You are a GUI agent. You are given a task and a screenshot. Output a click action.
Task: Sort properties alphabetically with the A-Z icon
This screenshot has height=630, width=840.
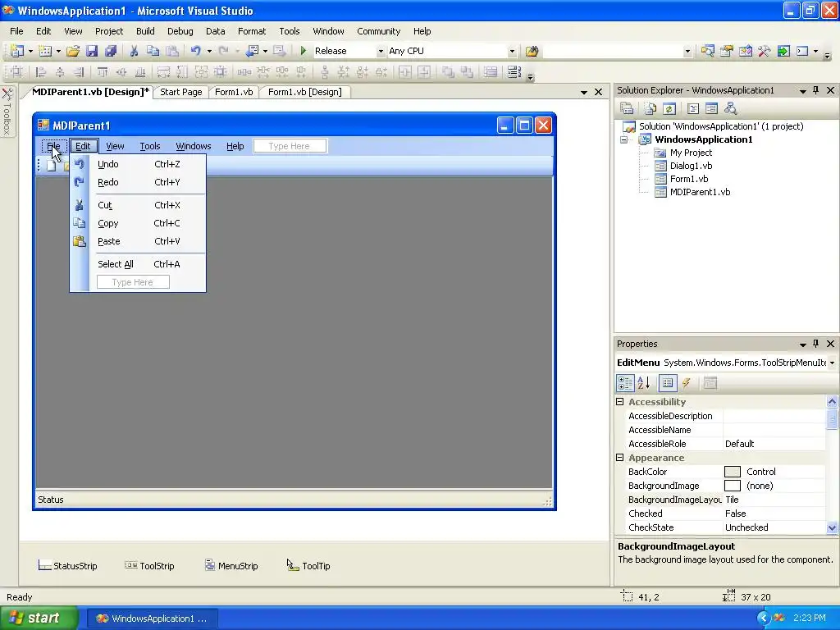tap(644, 383)
